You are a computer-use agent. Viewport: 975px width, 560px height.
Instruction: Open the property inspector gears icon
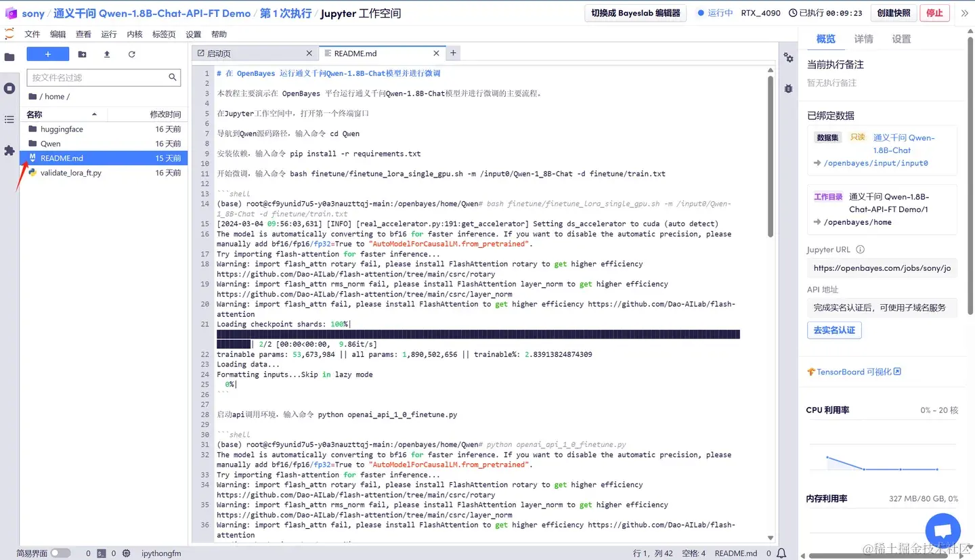pos(789,58)
